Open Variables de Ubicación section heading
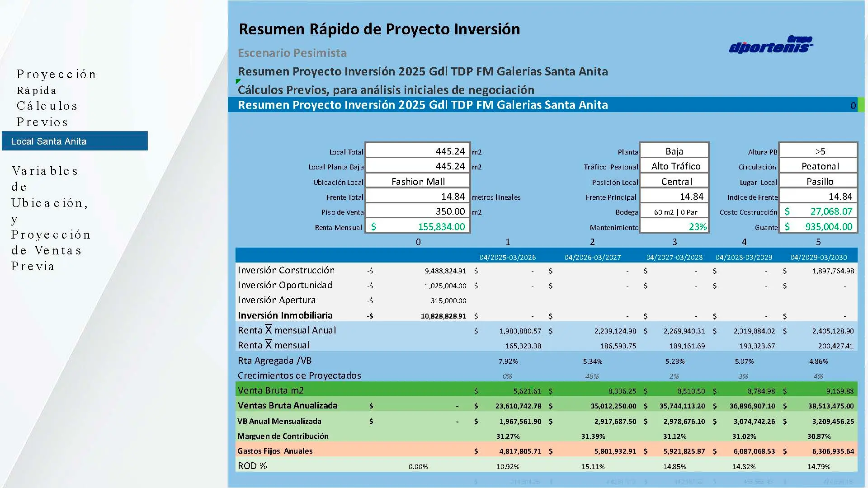Image resolution: width=868 pixels, height=488 pixels. pos(51,219)
